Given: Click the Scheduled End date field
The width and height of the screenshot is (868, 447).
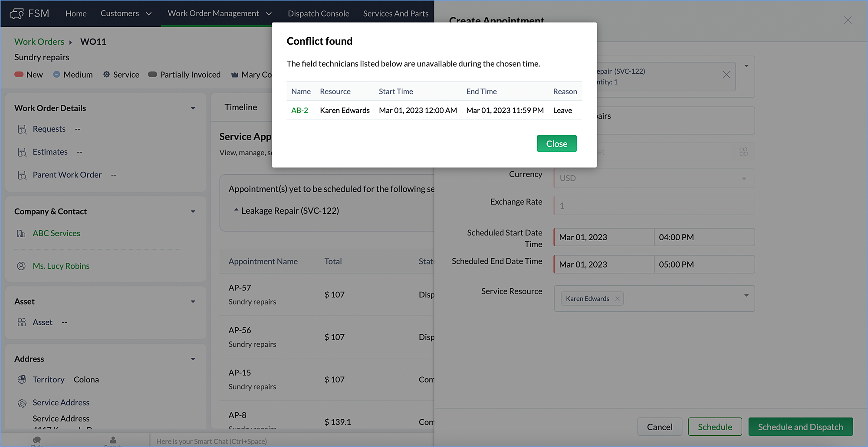Looking at the screenshot, I should (604, 264).
